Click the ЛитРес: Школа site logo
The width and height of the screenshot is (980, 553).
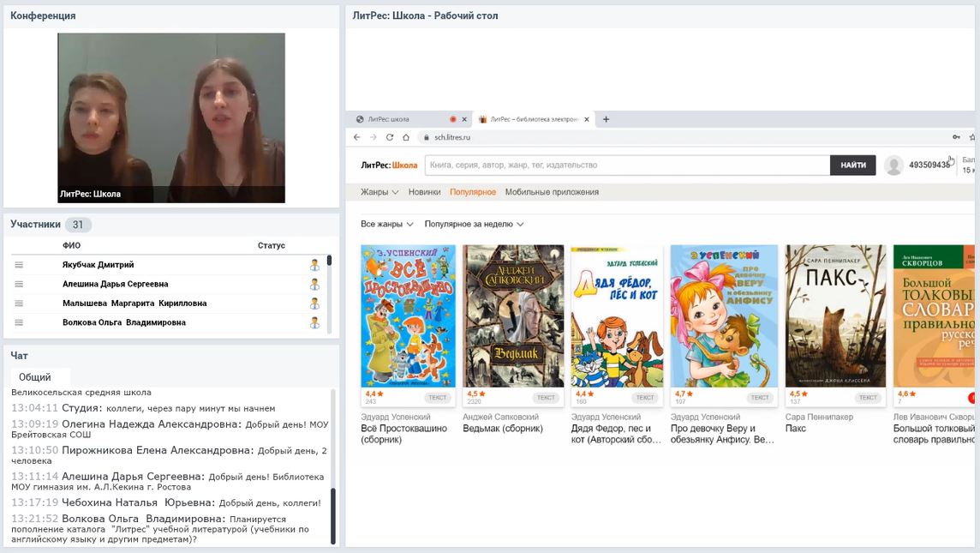click(x=389, y=165)
